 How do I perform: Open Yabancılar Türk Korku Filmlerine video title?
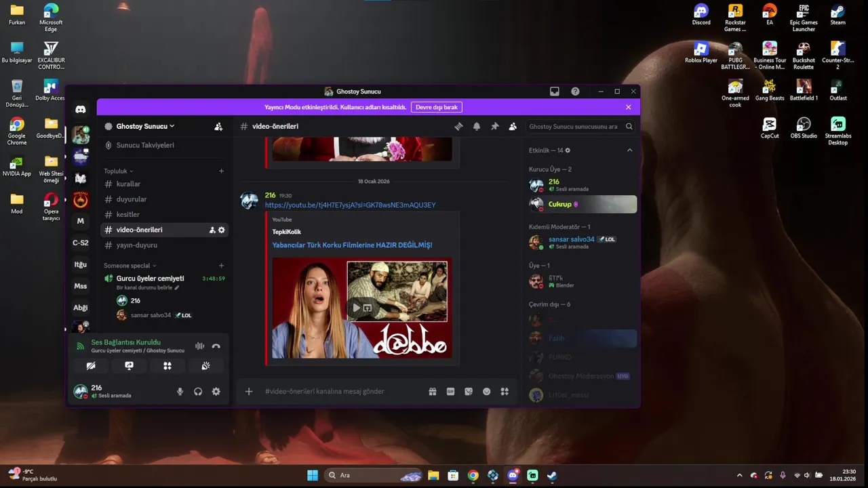click(352, 245)
